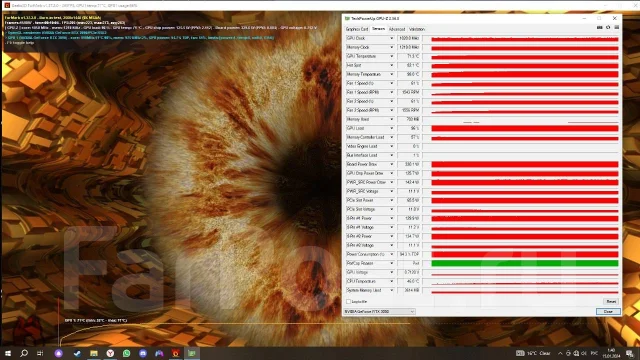Expand the CPU Temperature dropdown

pyautogui.click(x=391, y=281)
